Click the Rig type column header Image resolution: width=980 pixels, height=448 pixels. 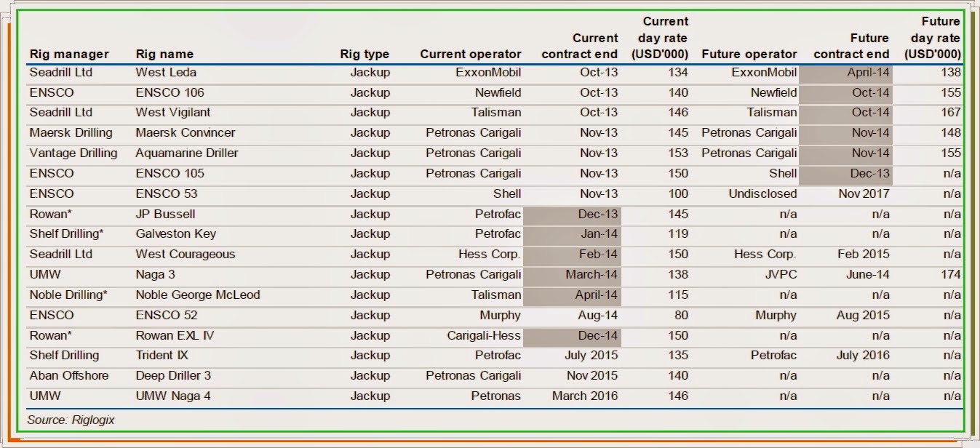point(364,54)
